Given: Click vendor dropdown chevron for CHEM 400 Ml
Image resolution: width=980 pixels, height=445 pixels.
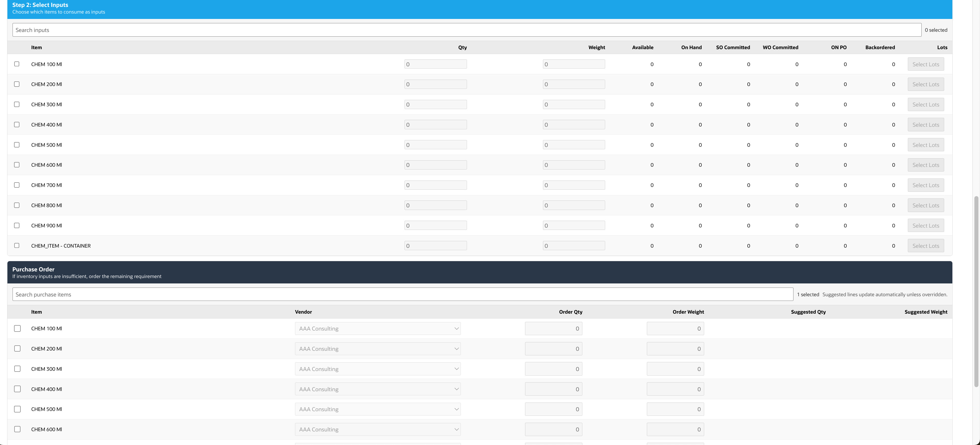Looking at the screenshot, I should 456,389.
